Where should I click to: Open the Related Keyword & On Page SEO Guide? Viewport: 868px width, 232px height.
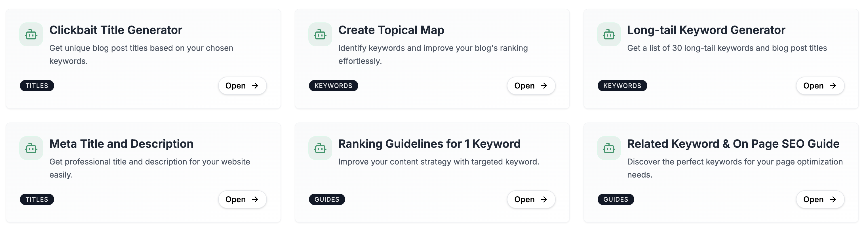point(820,199)
